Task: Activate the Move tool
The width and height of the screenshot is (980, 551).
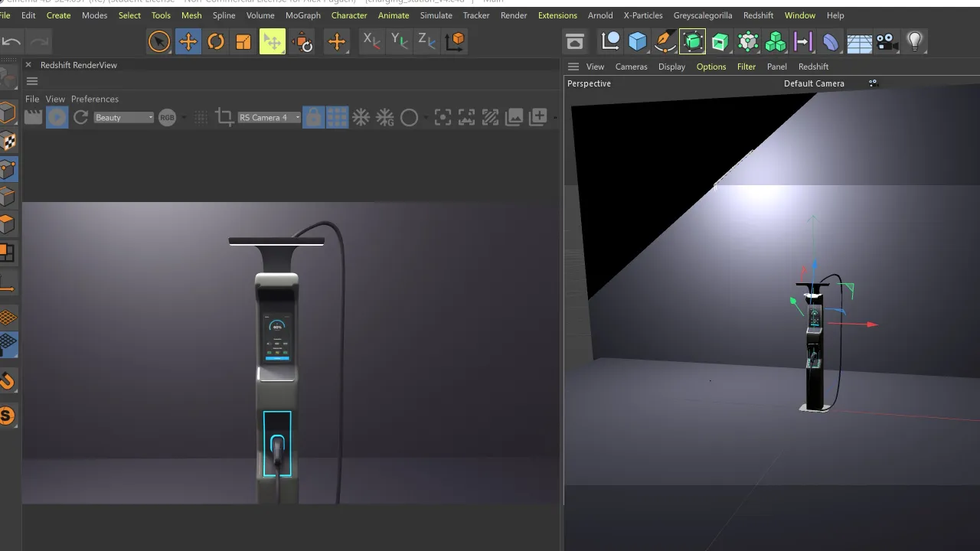Action: [x=188, y=41]
